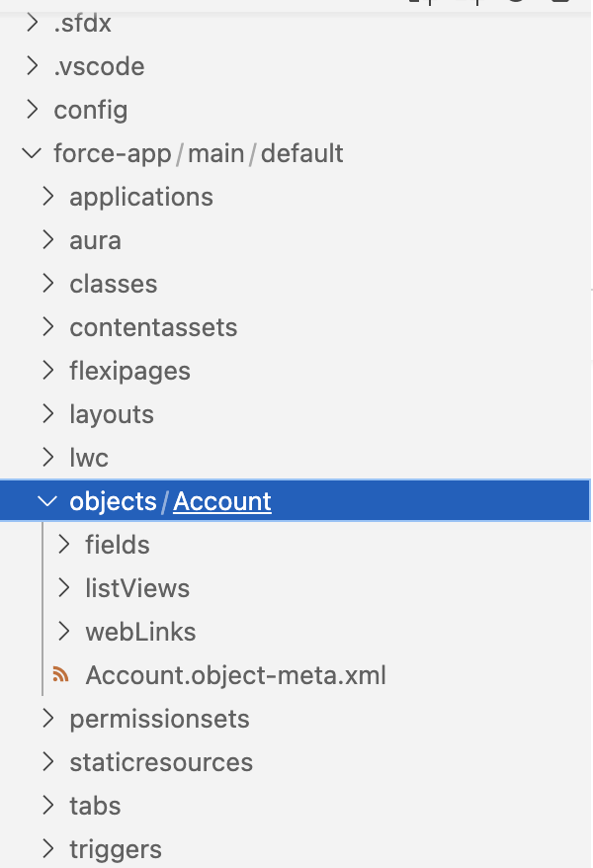Collapse the objects/Account folder

coord(47,501)
